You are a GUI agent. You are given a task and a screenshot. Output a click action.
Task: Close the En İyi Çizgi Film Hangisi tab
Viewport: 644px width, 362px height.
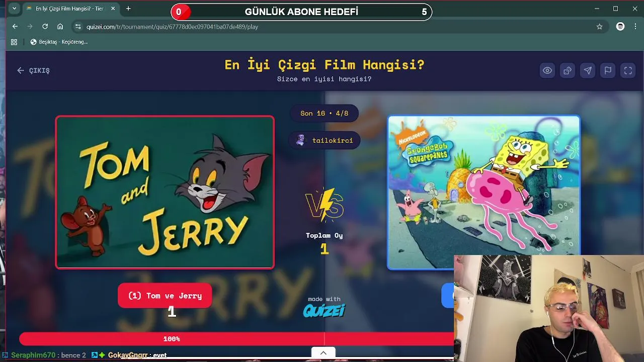(x=113, y=9)
